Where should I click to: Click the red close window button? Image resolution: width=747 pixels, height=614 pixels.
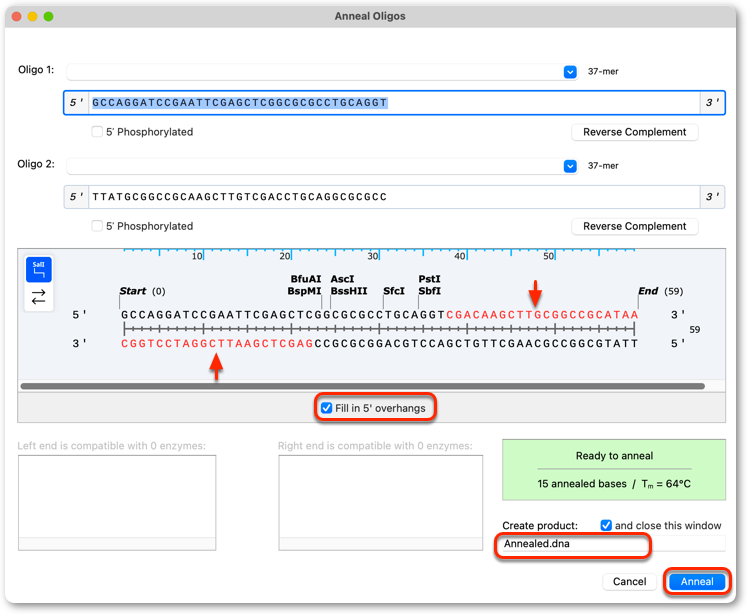point(16,16)
